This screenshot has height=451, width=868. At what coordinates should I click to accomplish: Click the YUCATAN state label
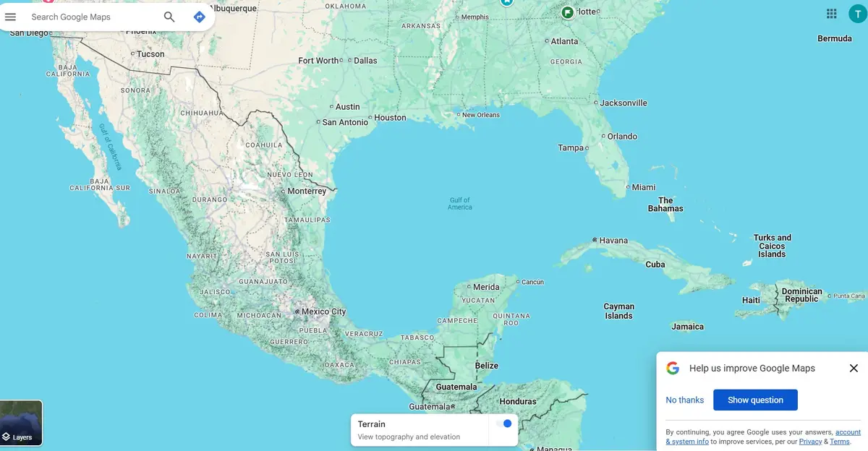[478, 299]
